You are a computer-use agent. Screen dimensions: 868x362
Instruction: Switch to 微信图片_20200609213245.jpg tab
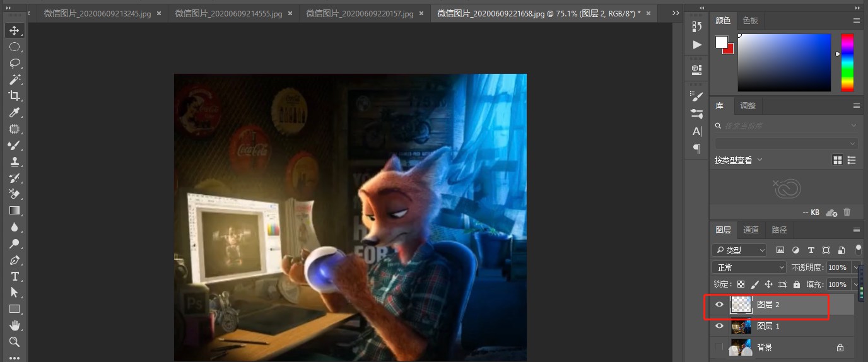pos(96,13)
